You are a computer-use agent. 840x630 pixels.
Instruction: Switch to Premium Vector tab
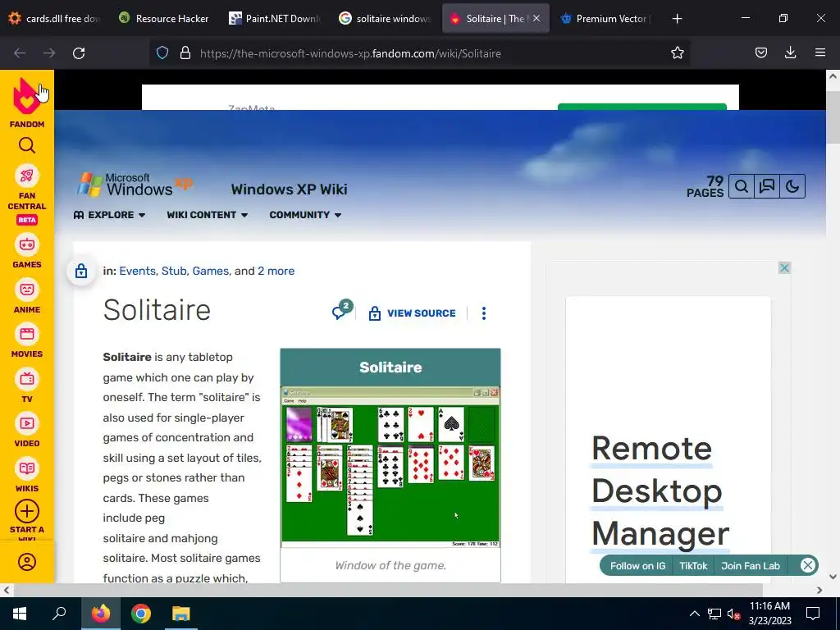click(x=605, y=19)
